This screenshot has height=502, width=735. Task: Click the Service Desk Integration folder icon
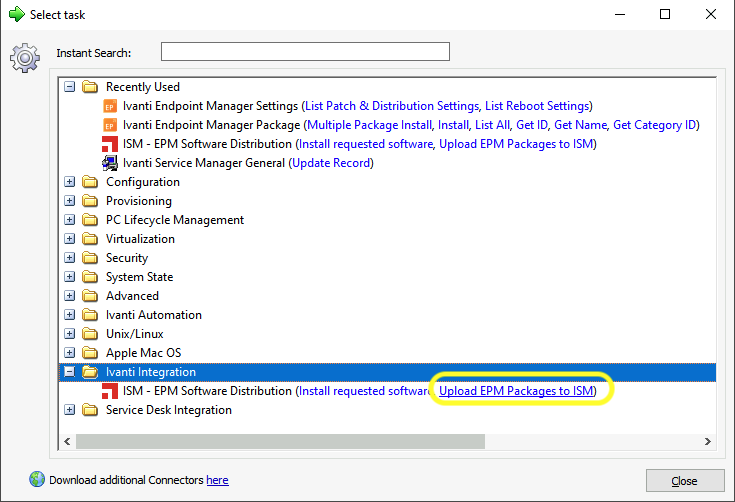tap(90, 410)
